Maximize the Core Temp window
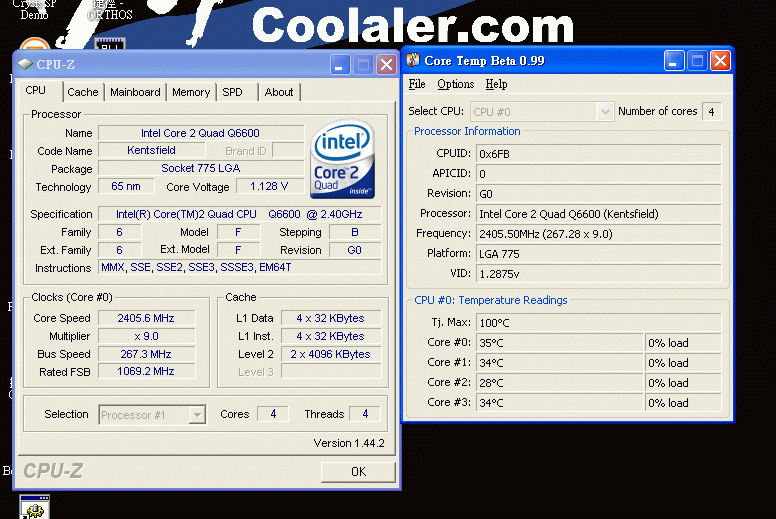This screenshot has width=776, height=519. coord(697,60)
